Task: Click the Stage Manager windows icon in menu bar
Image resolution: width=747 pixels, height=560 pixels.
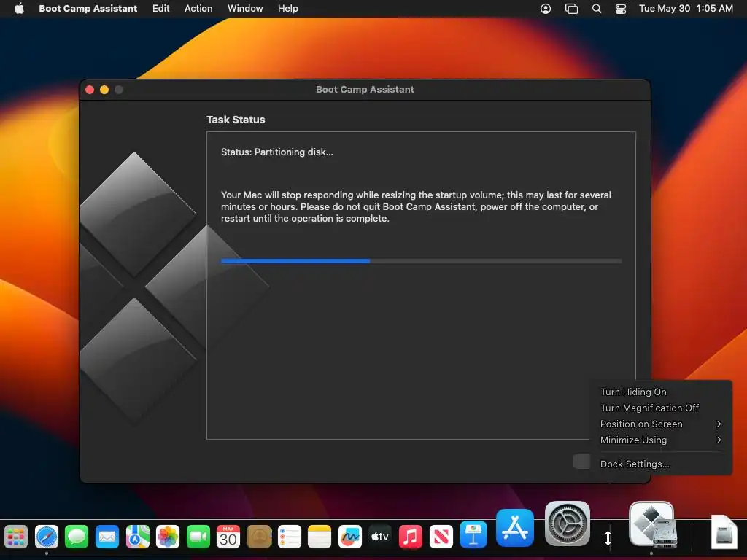Action: (x=571, y=9)
